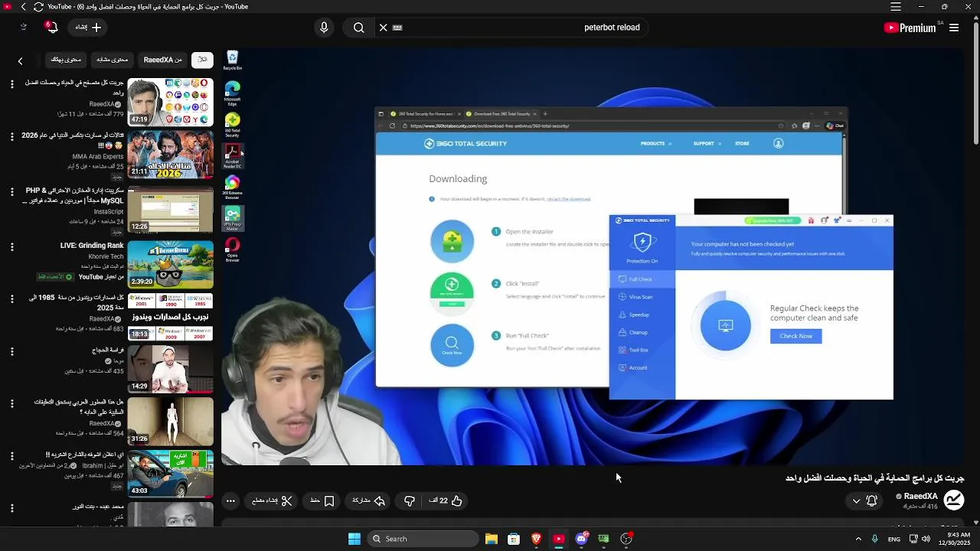
Task: Click the InstaScript channel name
Action: point(109,212)
